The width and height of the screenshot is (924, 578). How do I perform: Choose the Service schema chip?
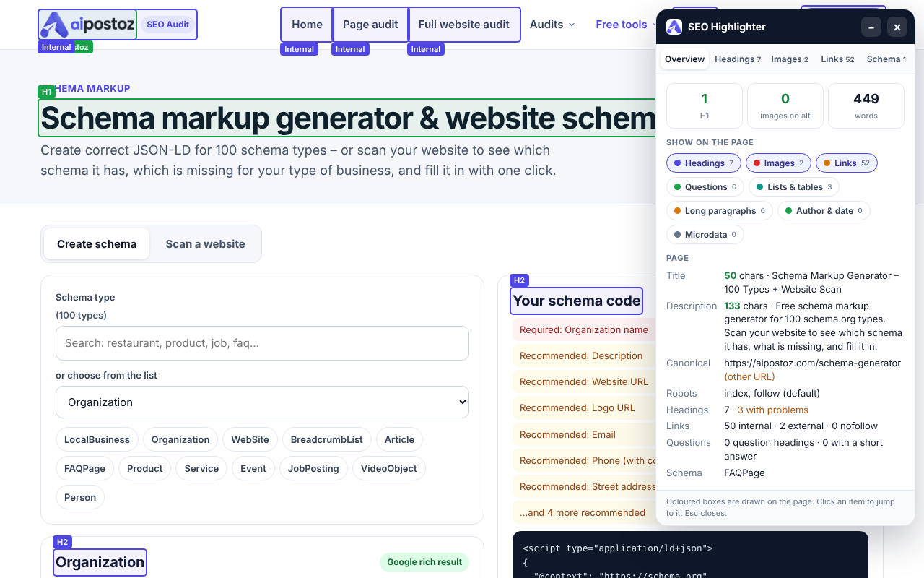pos(201,468)
